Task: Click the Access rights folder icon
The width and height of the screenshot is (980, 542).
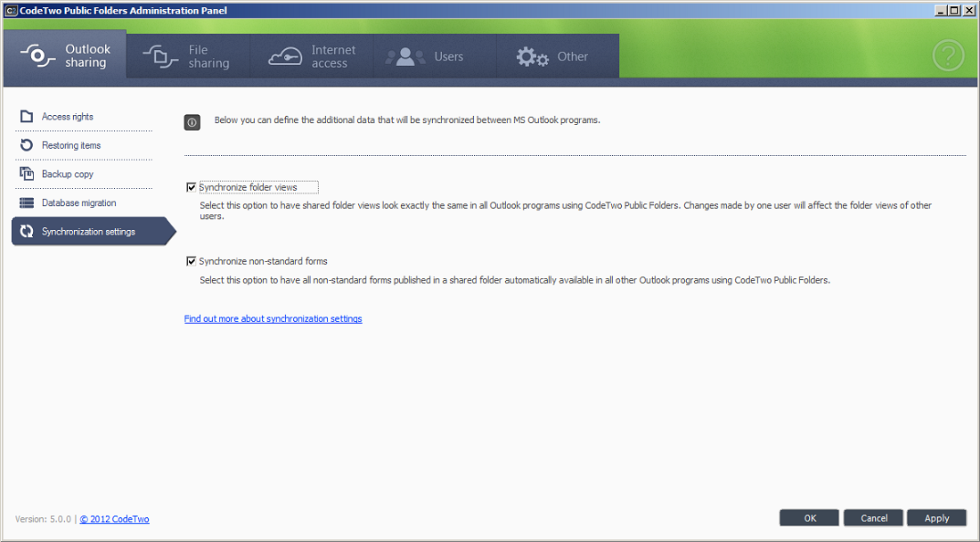Action: [x=26, y=116]
